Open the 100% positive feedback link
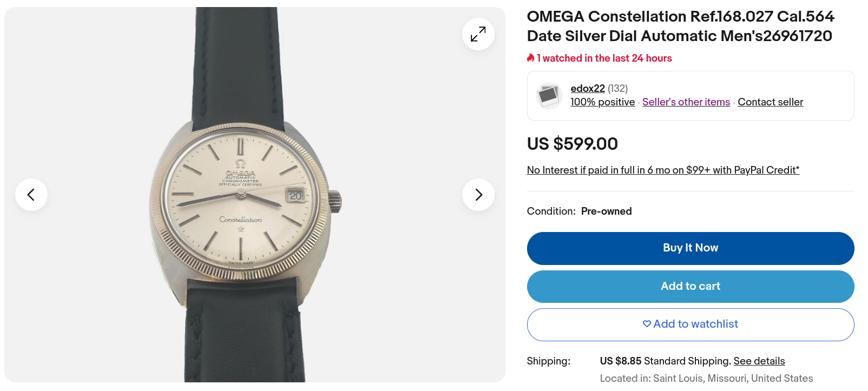 [x=602, y=102]
